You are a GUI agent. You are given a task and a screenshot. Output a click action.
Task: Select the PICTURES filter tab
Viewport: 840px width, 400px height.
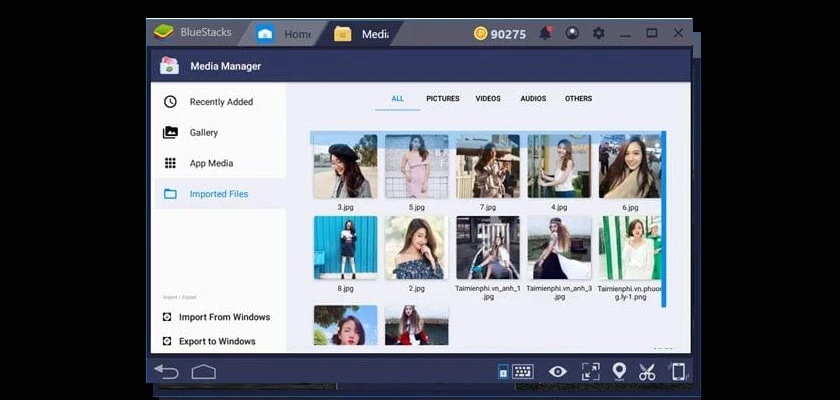pos(442,99)
